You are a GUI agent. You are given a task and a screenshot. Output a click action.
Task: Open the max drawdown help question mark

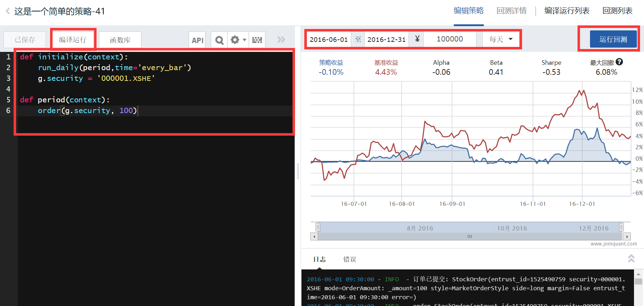(619, 62)
